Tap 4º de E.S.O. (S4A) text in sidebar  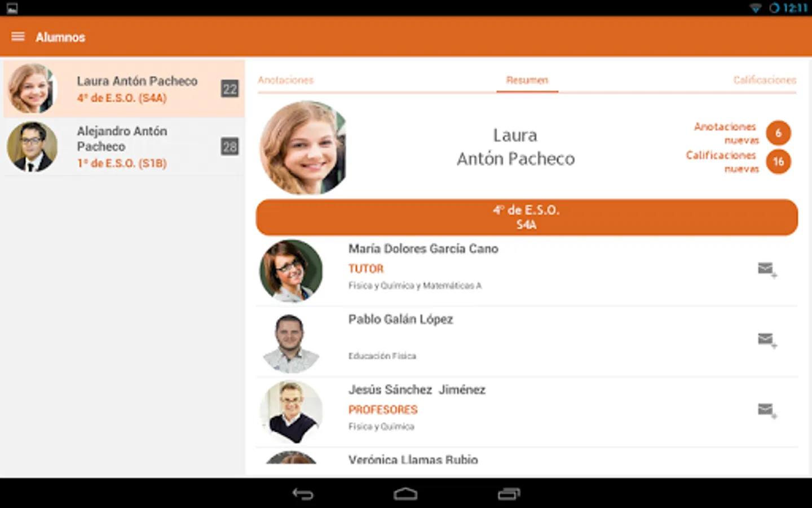[x=122, y=98]
